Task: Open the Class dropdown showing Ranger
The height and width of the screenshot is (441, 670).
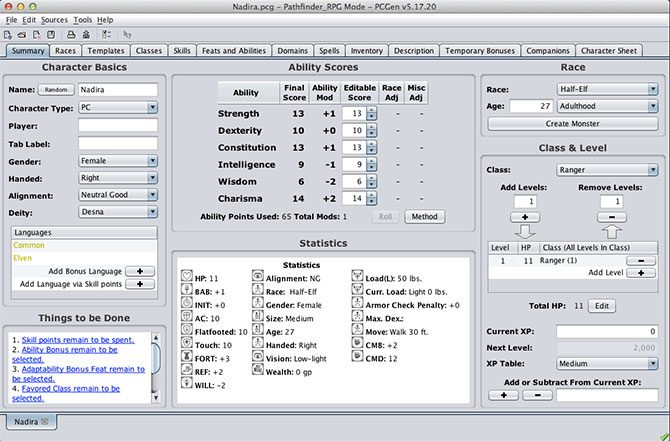Action: [x=607, y=170]
